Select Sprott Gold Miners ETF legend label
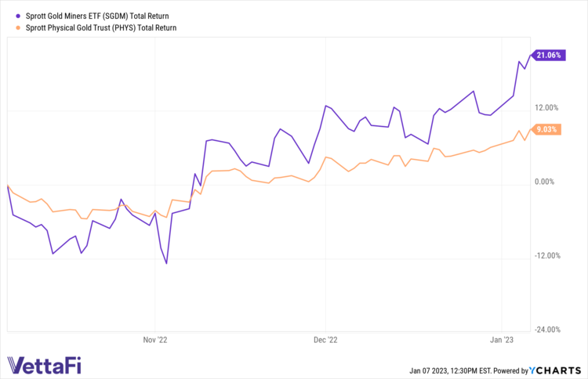This screenshot has height=379, width=588. pyautogui.click(x=101, y=16)
